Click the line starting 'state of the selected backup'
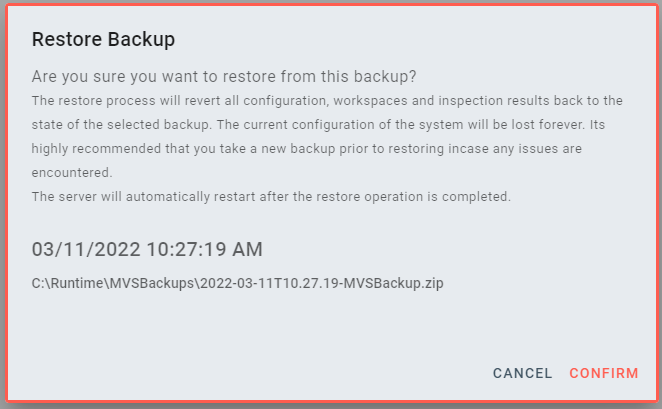The image size is (662, 409). point(327,124)
